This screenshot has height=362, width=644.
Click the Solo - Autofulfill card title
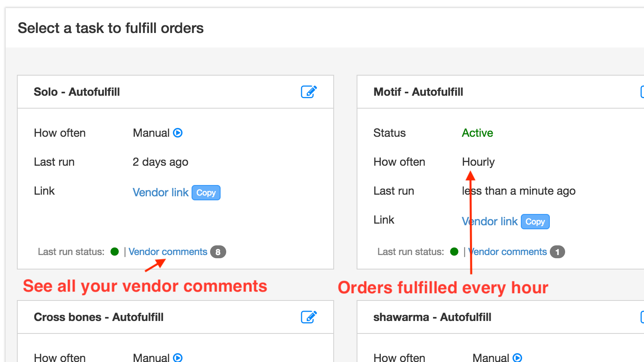pos(77,92)
